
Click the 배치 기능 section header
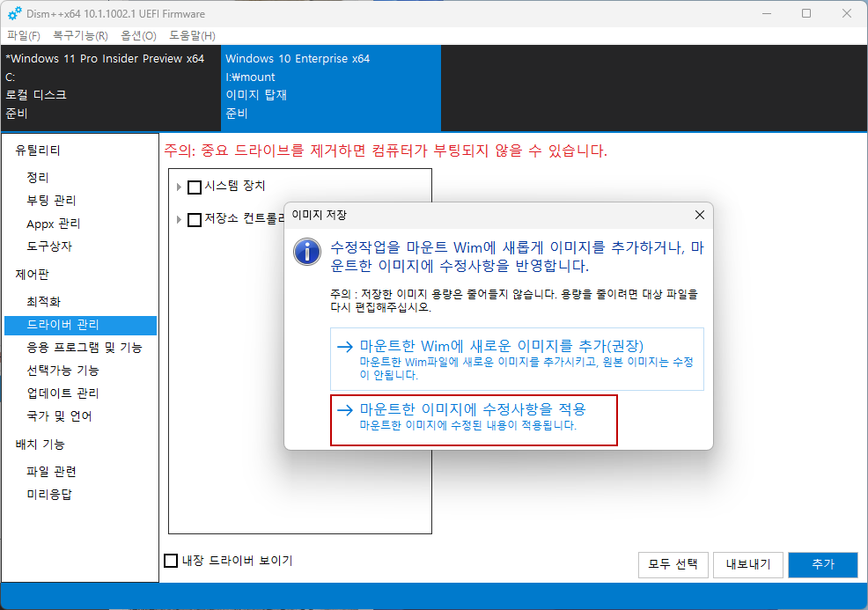40,445
